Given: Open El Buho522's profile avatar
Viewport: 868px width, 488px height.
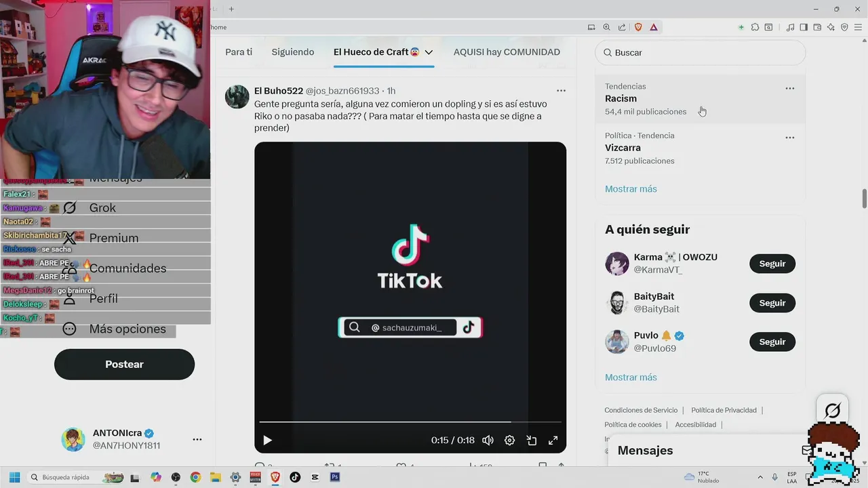Looking at the screenshot, I should pyautogui.click(x=237, y=97).
